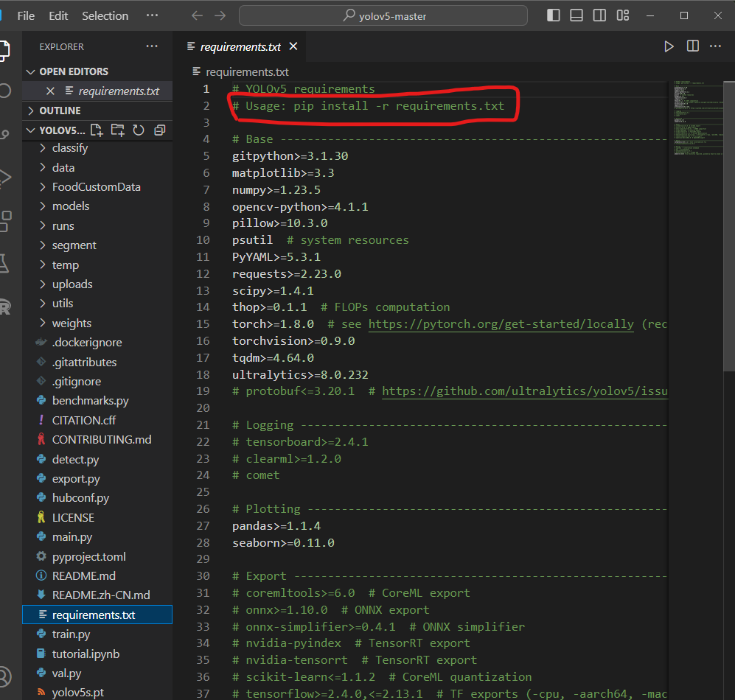Collapse the YOLOV5 folder section
This screenshot has width=735, height=700.
[56, 130]
